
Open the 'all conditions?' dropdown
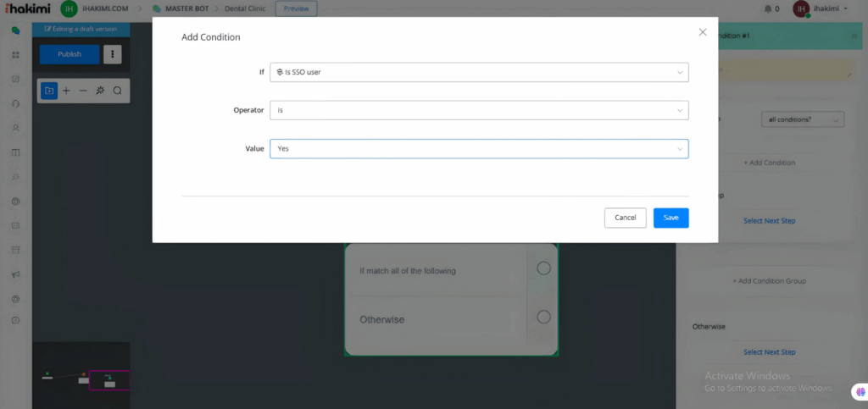tap(802, 119)
